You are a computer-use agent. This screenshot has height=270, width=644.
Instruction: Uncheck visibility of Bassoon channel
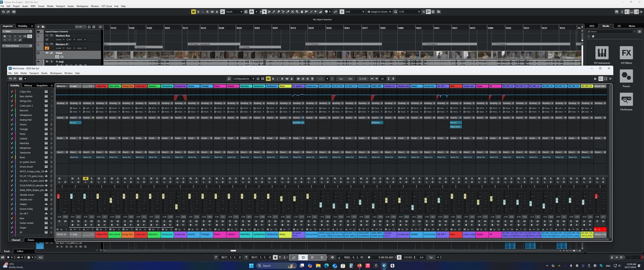(12, 110)
